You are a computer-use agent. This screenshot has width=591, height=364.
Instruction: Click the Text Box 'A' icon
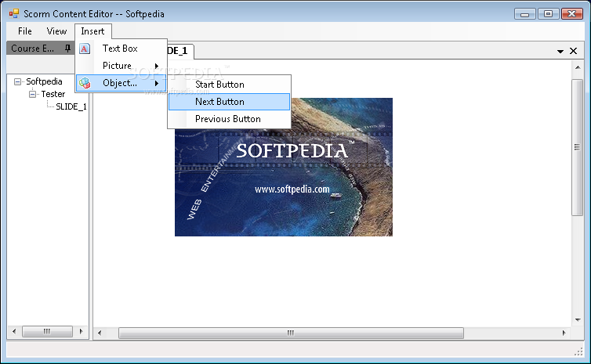(85, 49)
